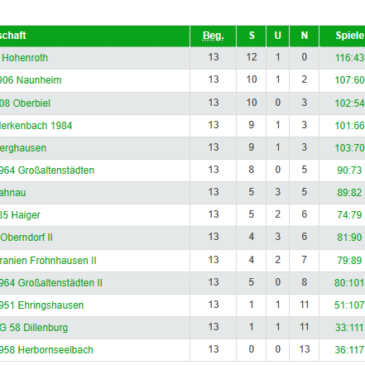This screenshot has width=365, height=365.
Task: Open the G 58 Dillenburg link
Action: pyautogui.click(x=34, y=328)
